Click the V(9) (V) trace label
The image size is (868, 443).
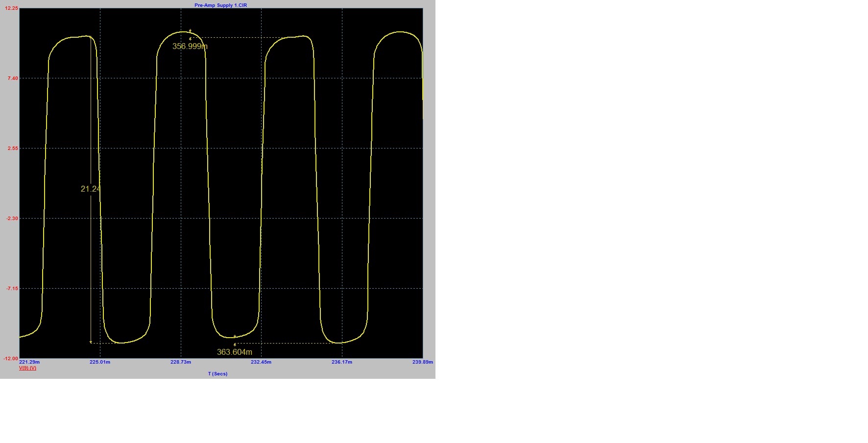(x=27, y=368)
